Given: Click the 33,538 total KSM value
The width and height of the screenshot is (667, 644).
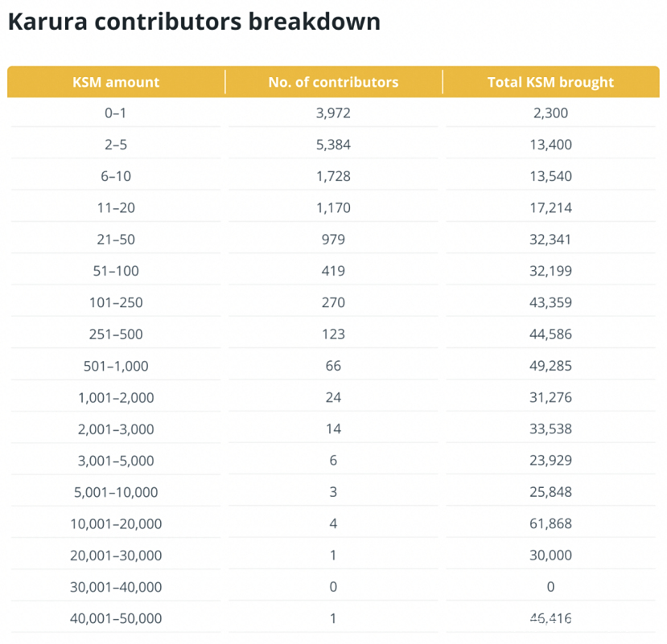Looking at the screenshot, I should (x=550, y=429).
